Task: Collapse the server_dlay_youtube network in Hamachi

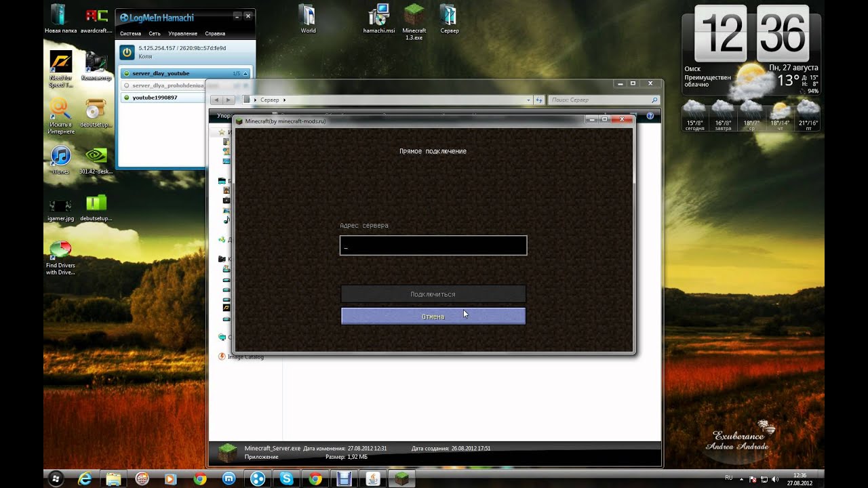Action: click(245, 73)
